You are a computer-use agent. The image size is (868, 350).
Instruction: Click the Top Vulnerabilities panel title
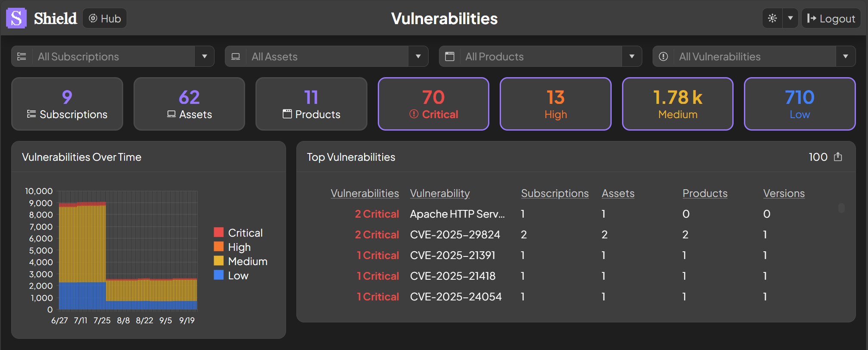click(x=351, y=157)
